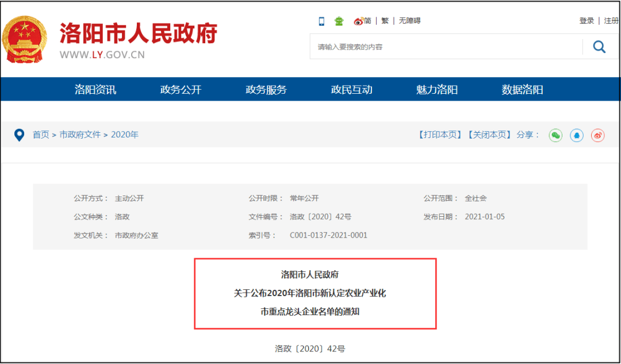Open the 政民互动 menu
This screenshot has width=621, height=364.
click(352, 90)
